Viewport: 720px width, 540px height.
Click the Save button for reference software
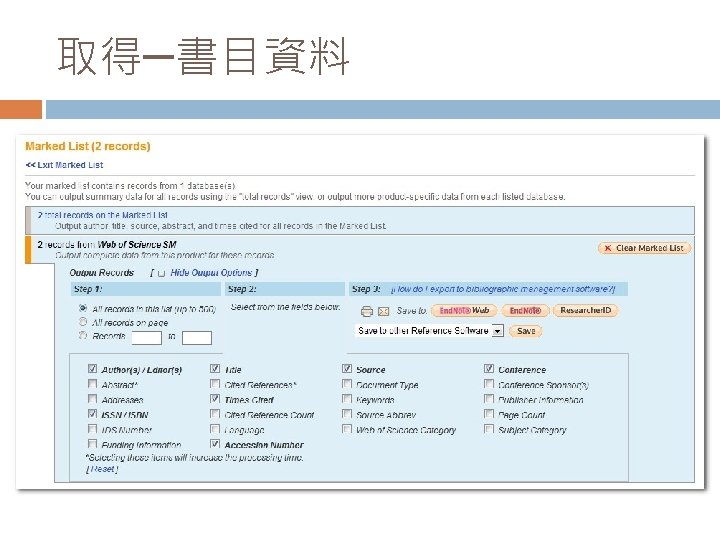point(526,331)
